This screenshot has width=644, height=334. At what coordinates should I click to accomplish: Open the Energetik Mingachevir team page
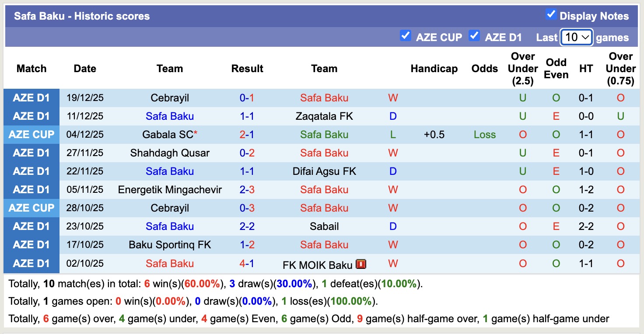coord(170,189)
